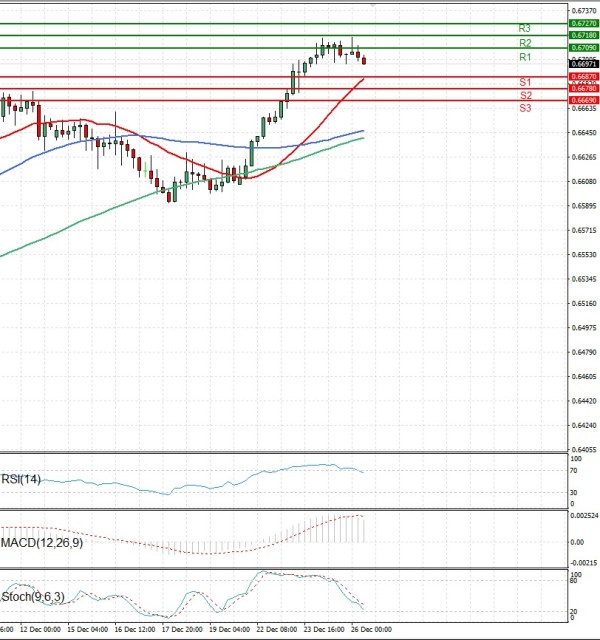
Task: Click the 0.66080 price axis value
Action: 584,182
